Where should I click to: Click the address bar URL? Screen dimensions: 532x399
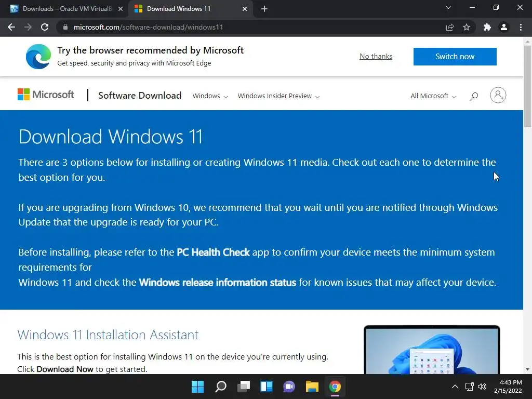click(148, 27)
